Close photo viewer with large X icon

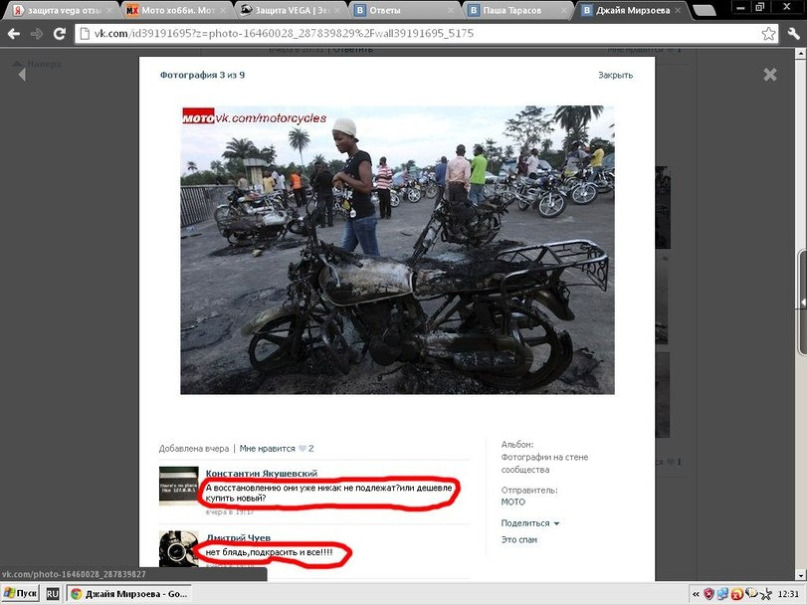(770, 75)
